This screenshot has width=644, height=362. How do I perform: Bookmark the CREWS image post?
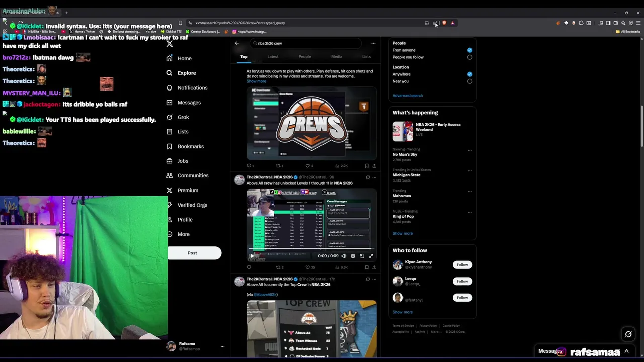pos(367,166)
